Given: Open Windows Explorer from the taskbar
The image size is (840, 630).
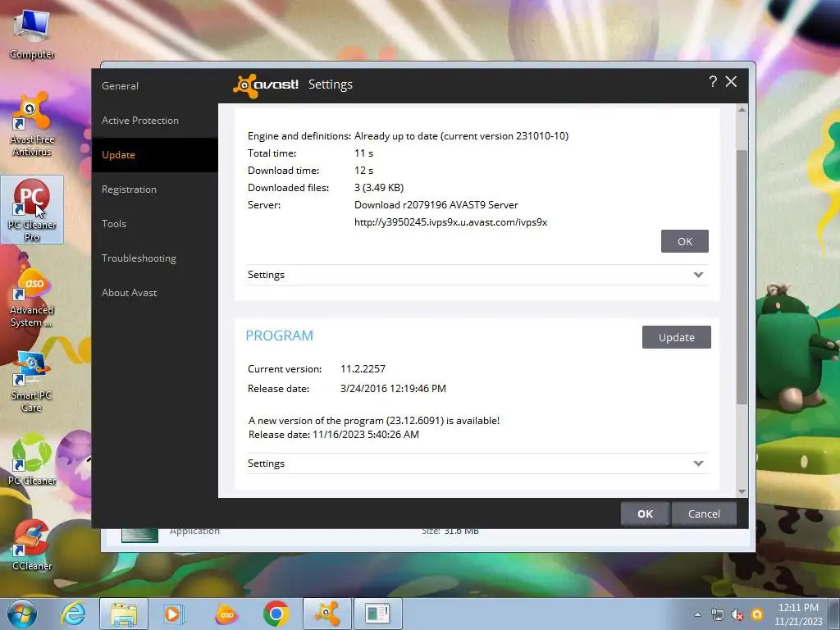Looking at the screenshot, I should pos(123,614).
